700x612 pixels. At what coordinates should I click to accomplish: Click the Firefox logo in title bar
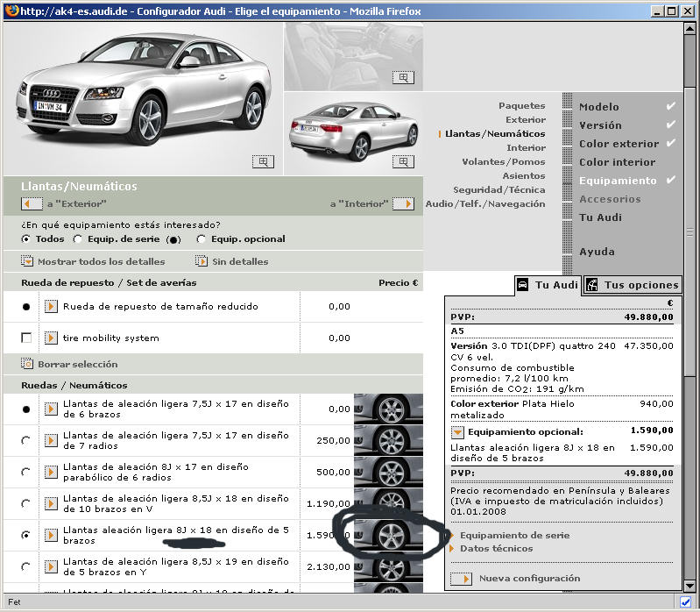click(x=11, y=11)
